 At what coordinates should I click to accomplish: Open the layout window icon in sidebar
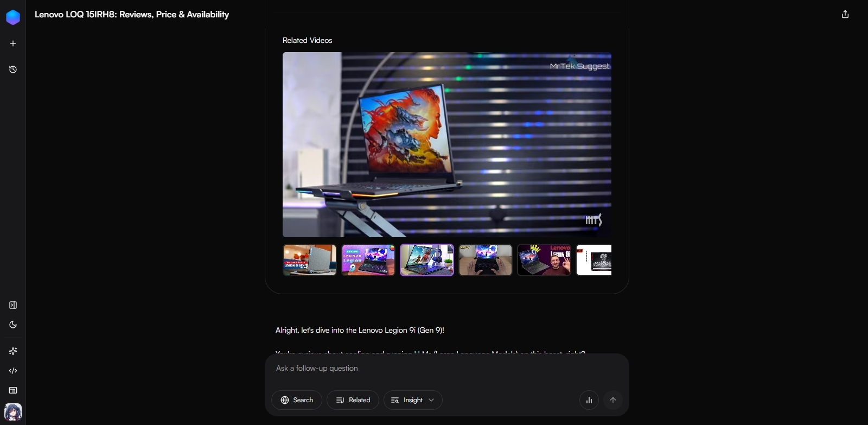click(x=13, y=390)
